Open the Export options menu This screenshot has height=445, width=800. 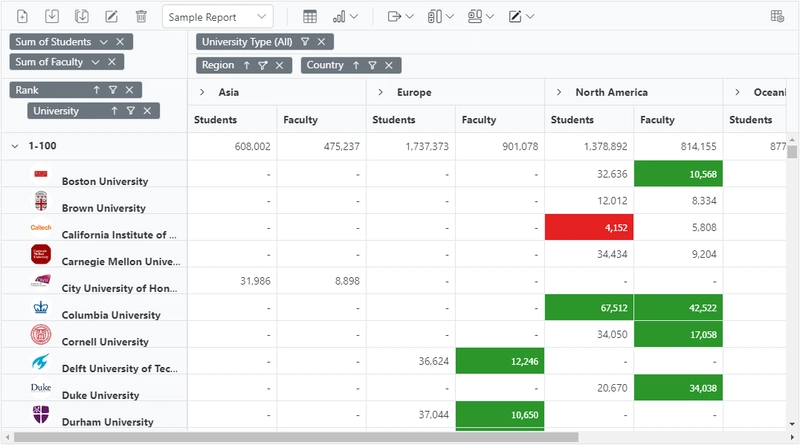(x=401, y=17)
